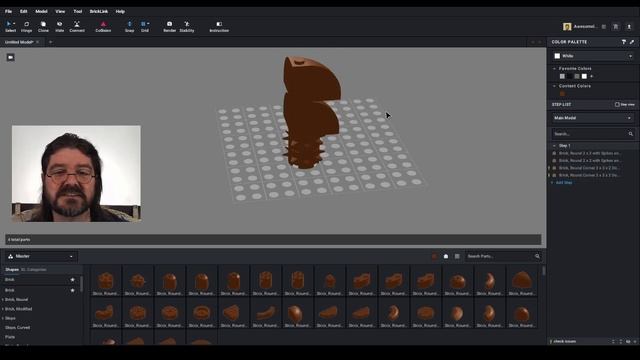Open the Model menu
The height and width of the screenshot is (360, 640).
41,11
